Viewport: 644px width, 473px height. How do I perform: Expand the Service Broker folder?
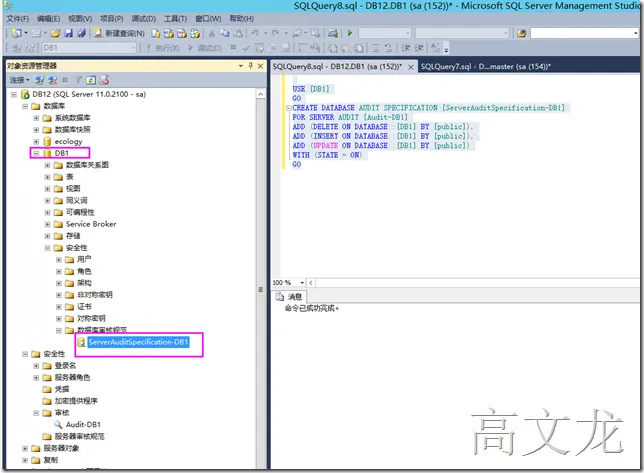(x=47, y=225)
